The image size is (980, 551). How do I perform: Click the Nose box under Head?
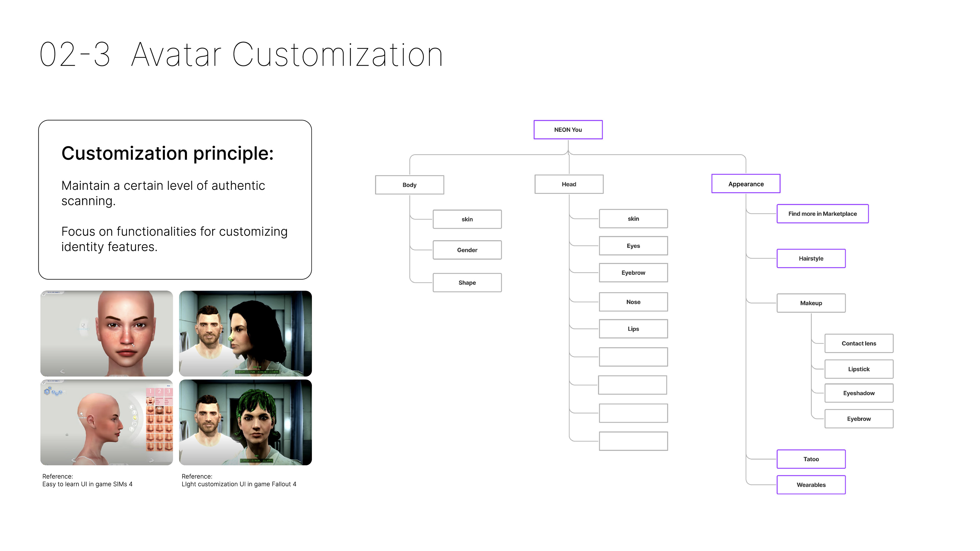click(x=633, y=302)
